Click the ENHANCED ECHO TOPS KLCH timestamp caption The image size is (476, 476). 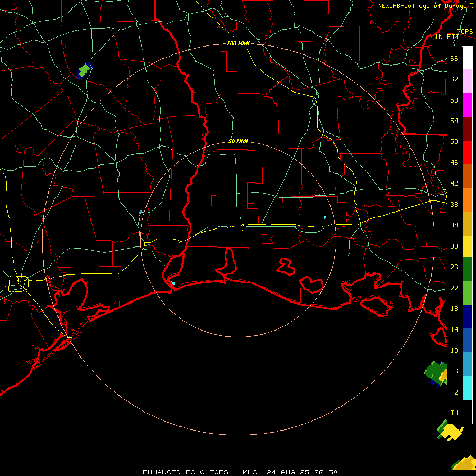click(x=240, y=472)
